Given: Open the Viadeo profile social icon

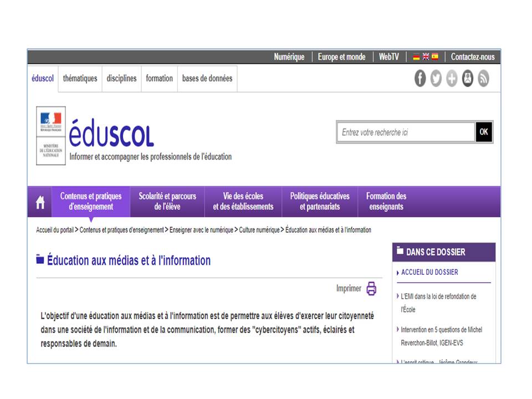Looking at the screenshot, I should click(468, 79).
